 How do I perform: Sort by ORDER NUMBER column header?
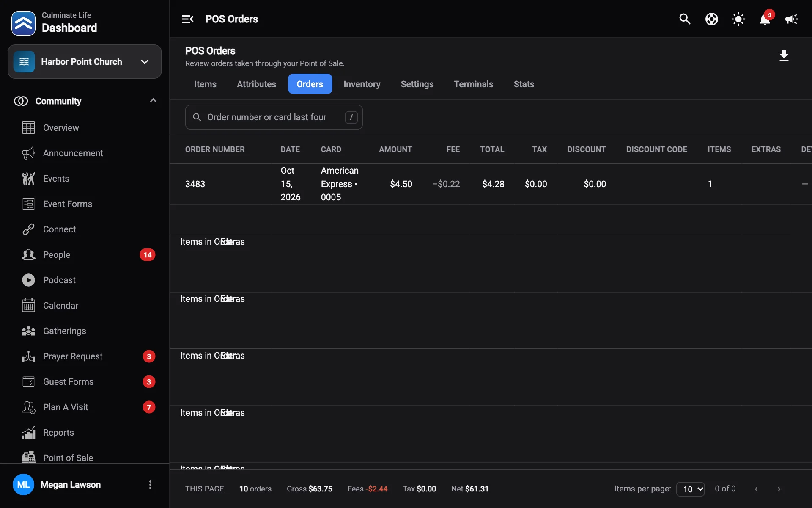[x=215, y=149]
